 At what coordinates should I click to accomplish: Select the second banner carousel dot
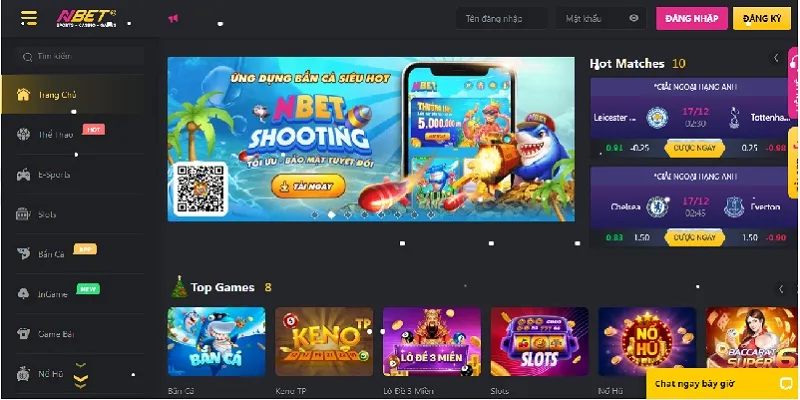(331, 215)
